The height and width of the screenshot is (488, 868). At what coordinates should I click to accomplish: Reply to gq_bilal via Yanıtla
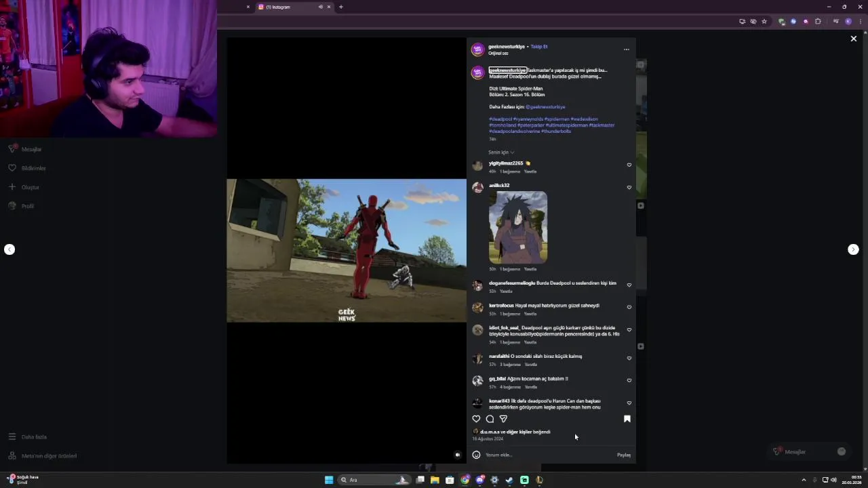point(530,387)
